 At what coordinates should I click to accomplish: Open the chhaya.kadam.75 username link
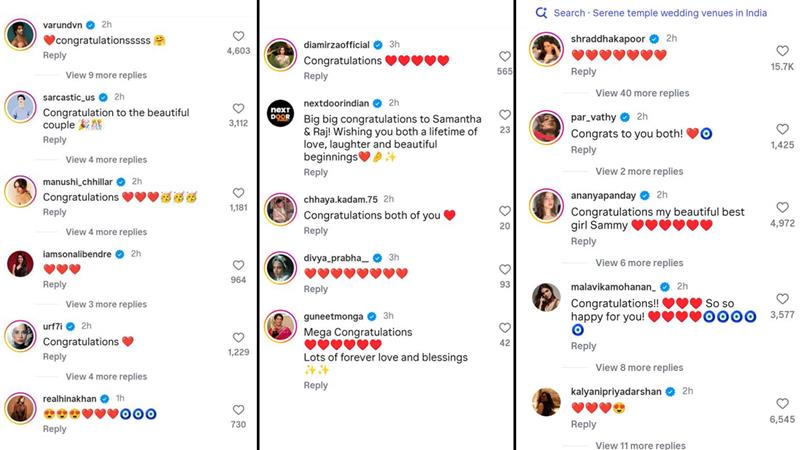(341, 200)
